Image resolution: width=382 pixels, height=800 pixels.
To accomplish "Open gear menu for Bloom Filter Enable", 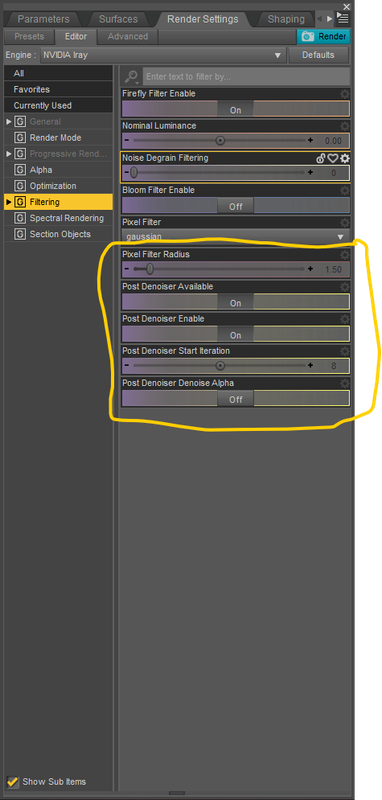I will [345, 190].
